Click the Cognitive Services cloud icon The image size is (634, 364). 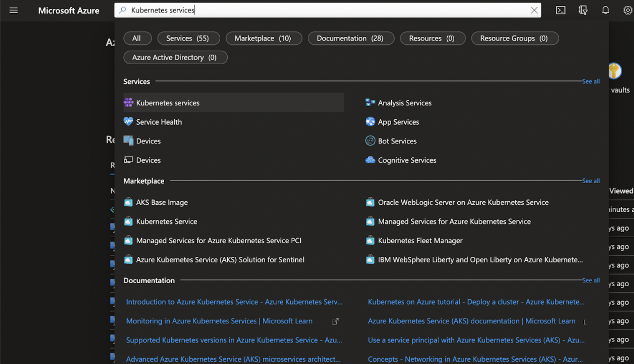coord(370,160)
